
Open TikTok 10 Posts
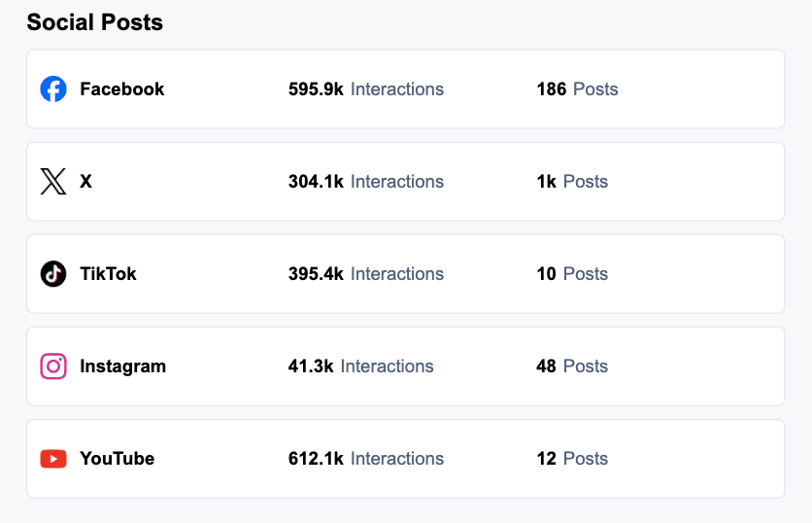click(x=572, y=274)
